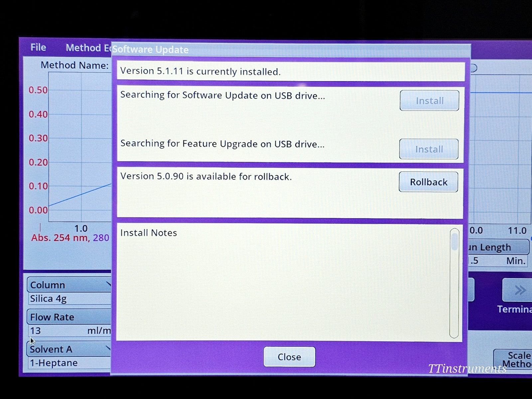Click the Run Length button
The image size is (532, 399).
498,247
